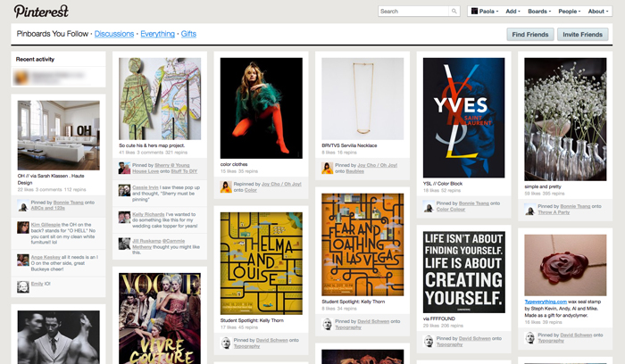Open the People dropdown menu
Viewport: 625px width, 364px height.
(570, 11)
